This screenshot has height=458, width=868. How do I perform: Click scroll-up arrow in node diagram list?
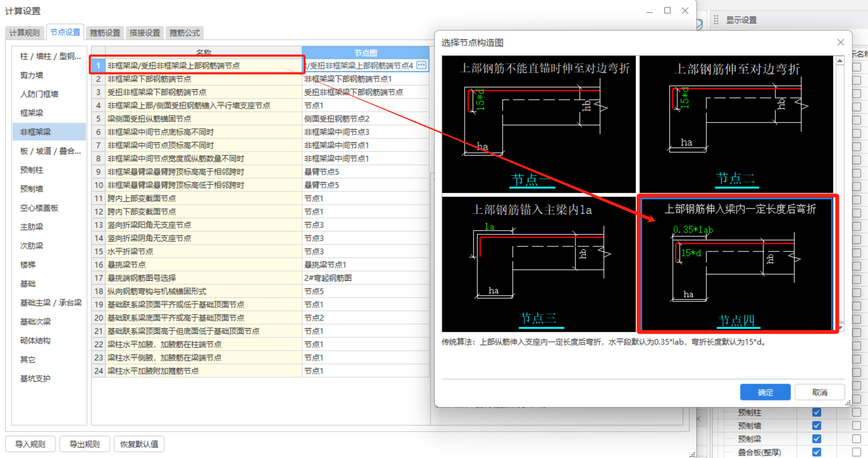coord(839,61)
